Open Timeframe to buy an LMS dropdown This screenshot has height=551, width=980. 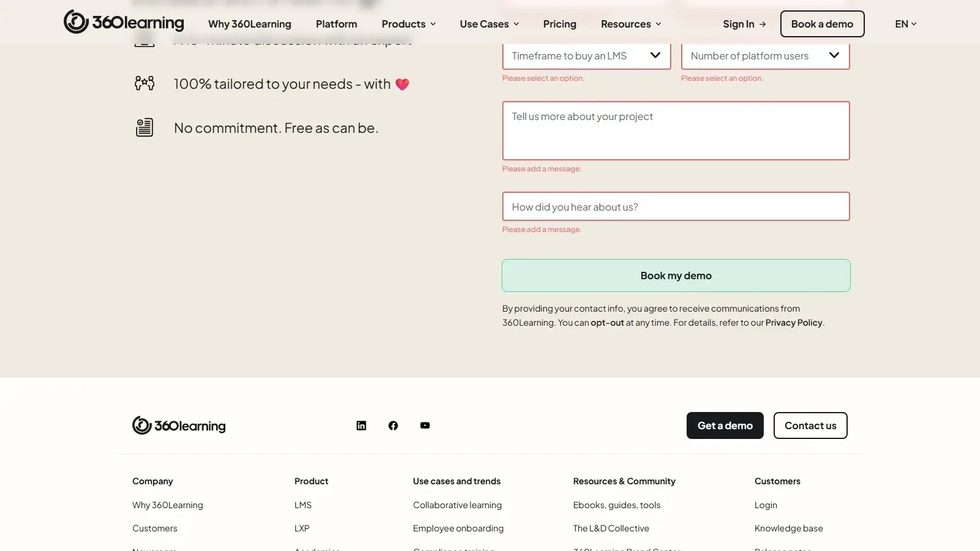click(586, 56)
